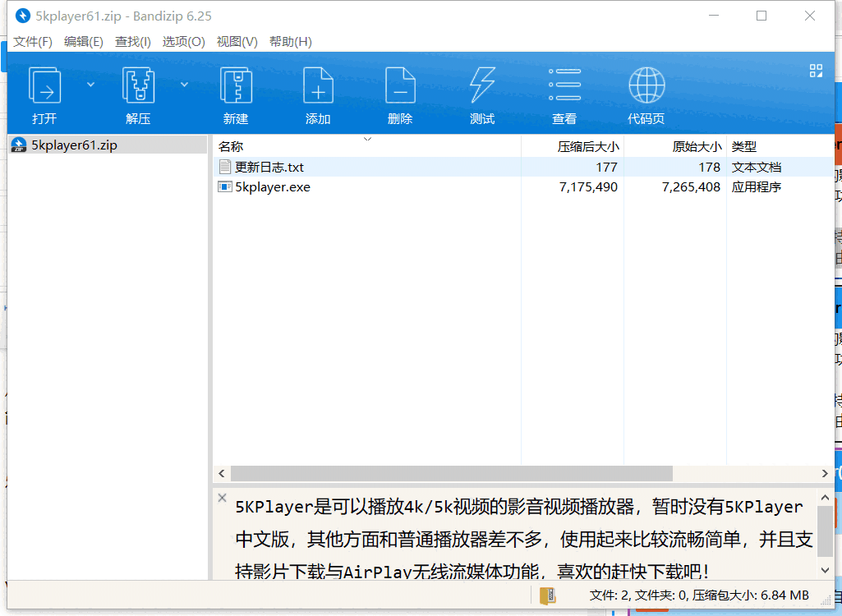Open the File (文件) menu
Image resolution: width=842 pixels, height=616 pixels.
(33, 42)
